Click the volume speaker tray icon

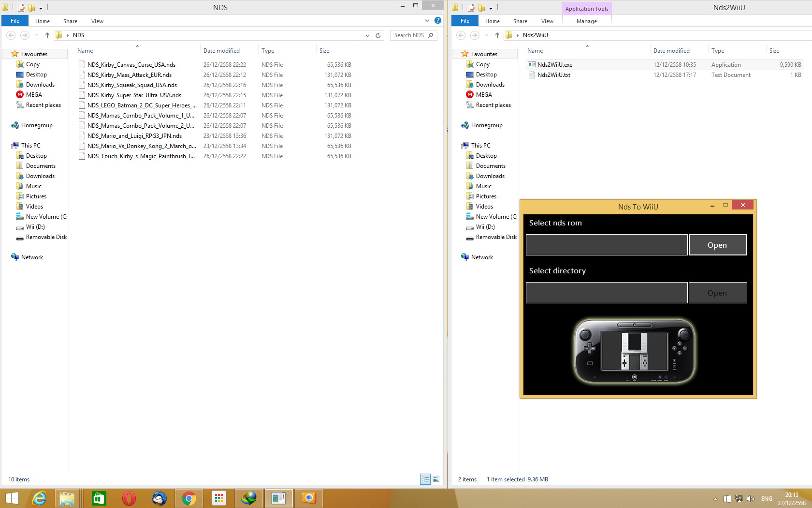pos(750,499)
